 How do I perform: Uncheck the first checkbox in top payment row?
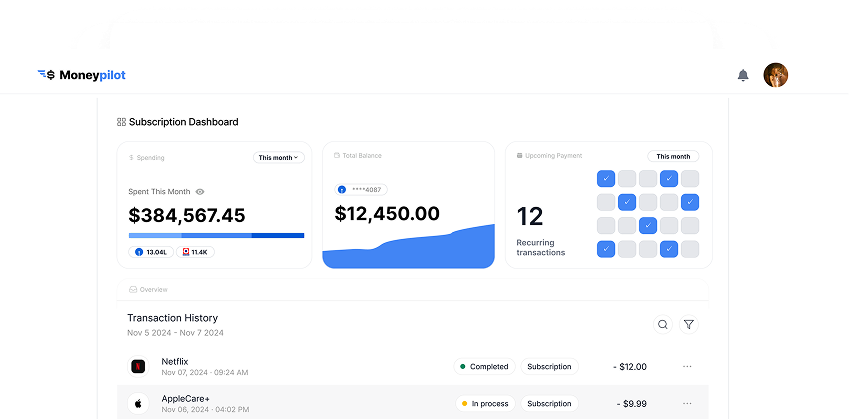tap(606, 179)
